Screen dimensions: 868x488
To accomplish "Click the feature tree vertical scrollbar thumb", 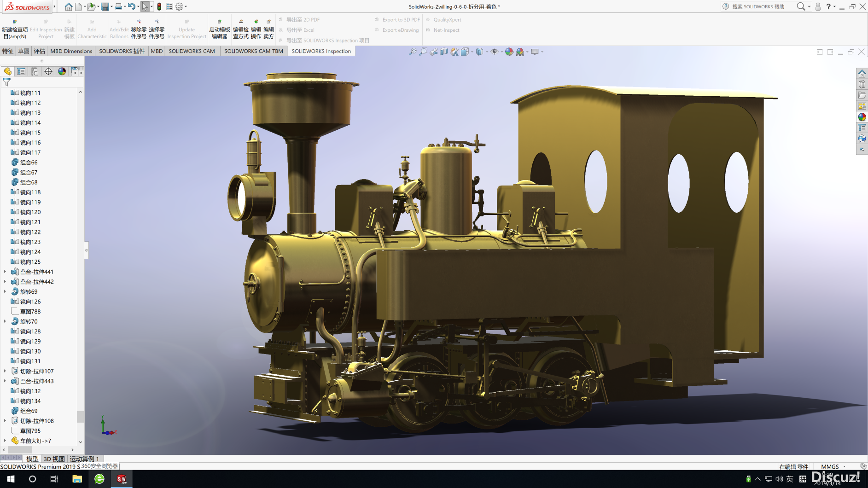I will click(81, 416).
